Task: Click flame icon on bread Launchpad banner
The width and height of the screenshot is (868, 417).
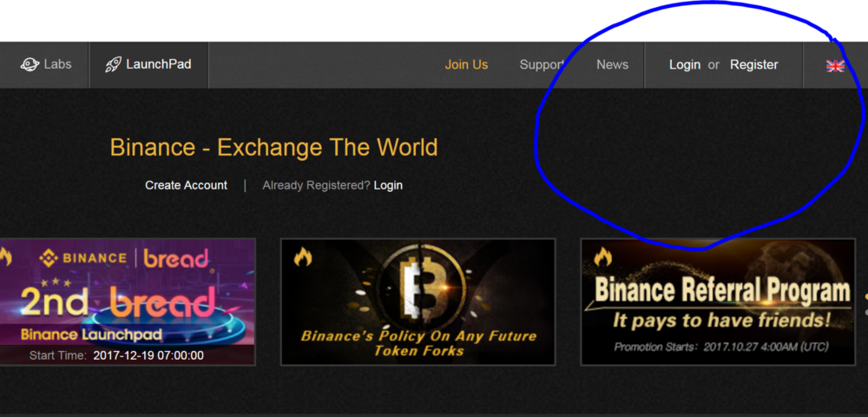Action: (5, 256)
